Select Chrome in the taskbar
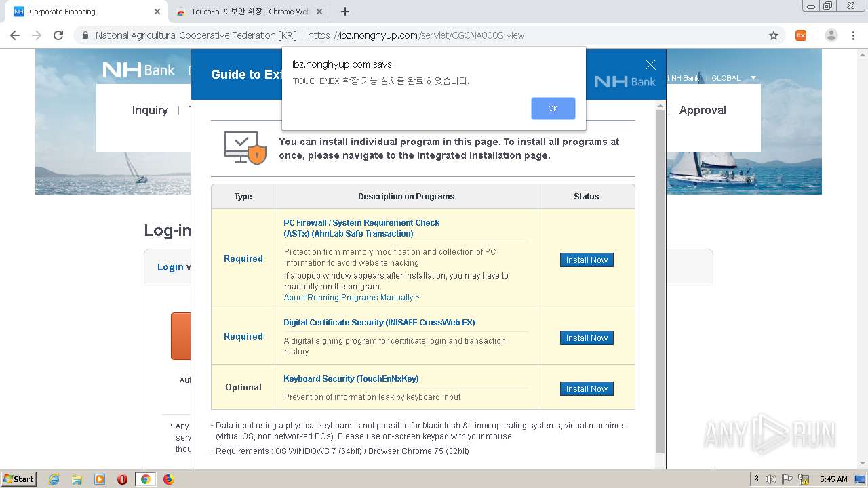 tap(145, 479)
